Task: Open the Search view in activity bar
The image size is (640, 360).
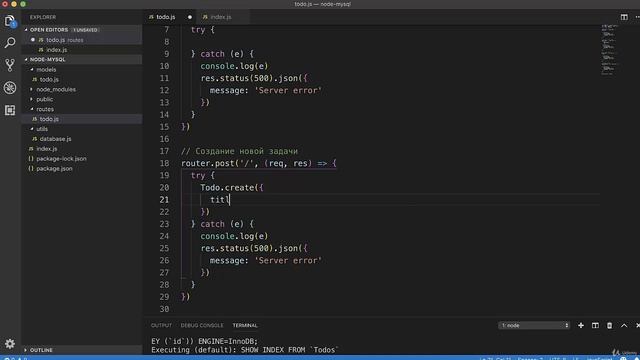Action: pyautogui.click(x=10, y=43)
